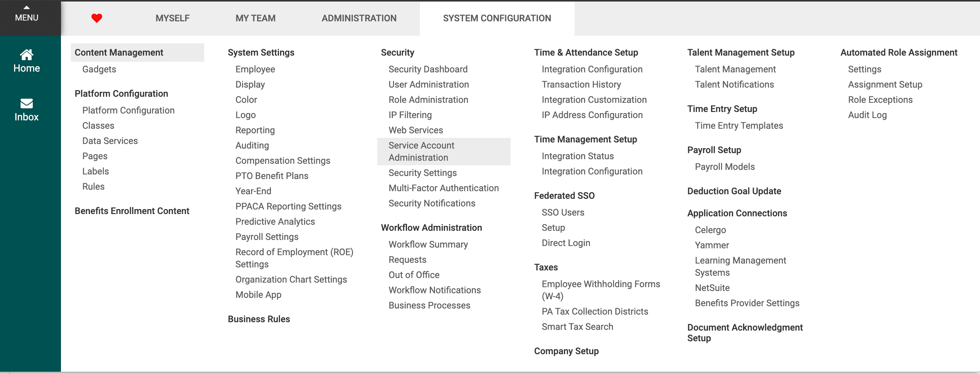Screen dimensions: 980x374
Task: View the Audit Log for role assignment
Action: point(867,115)
